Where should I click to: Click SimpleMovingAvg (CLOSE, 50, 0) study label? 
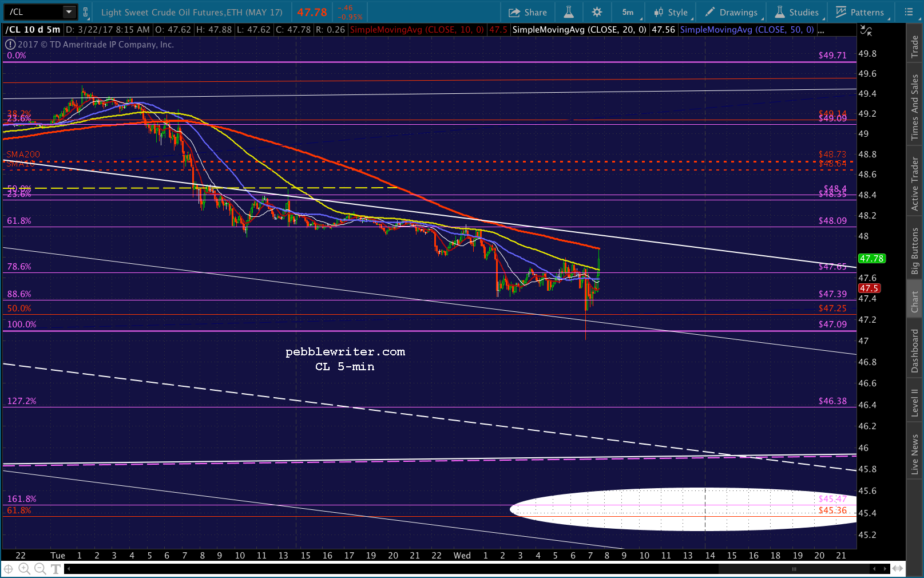point(747,30)
